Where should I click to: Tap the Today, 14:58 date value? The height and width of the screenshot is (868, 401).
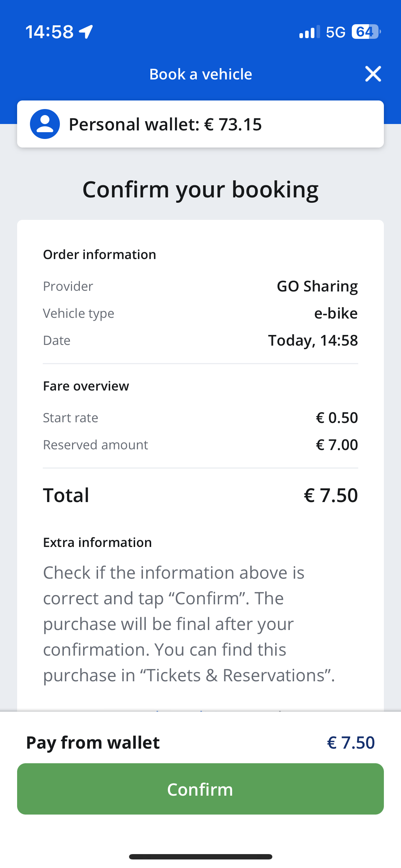(x=313, y=341)
